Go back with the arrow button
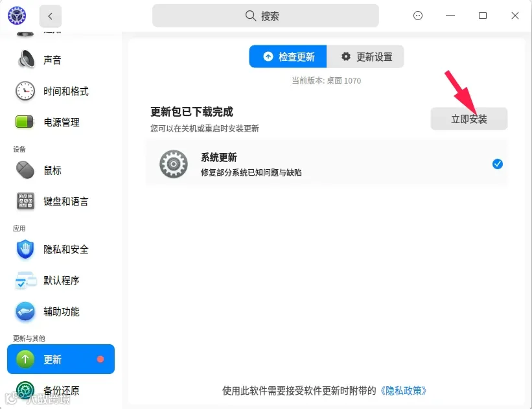Screen dimensions: 532x409 [x=50, y=16]
